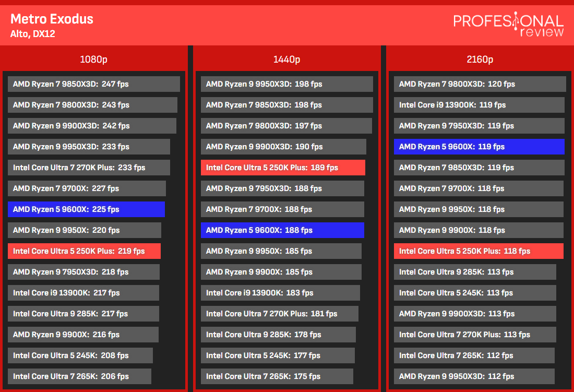
Task: Click 'AMD Ryzen 9 7950X3D: 188 fps' bar
Action: pyautogui.click(x=283, y=188)
